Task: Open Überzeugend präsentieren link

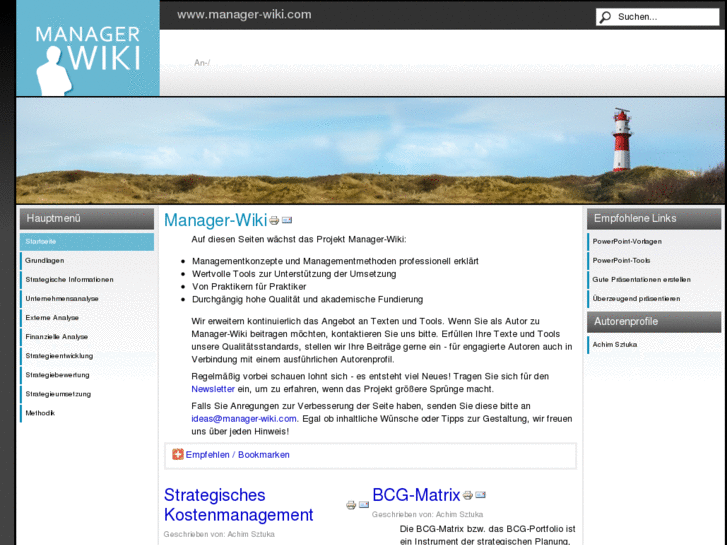Action: (654, 299)
